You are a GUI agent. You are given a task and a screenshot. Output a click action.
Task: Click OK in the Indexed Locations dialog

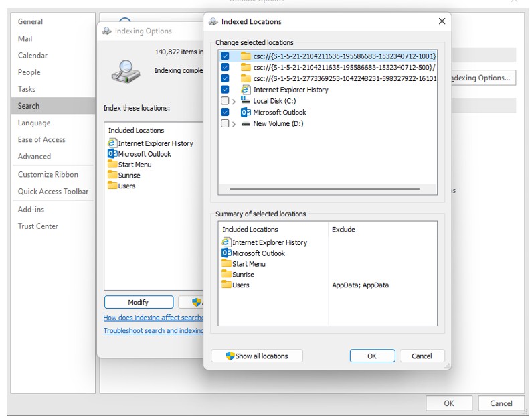372,356
